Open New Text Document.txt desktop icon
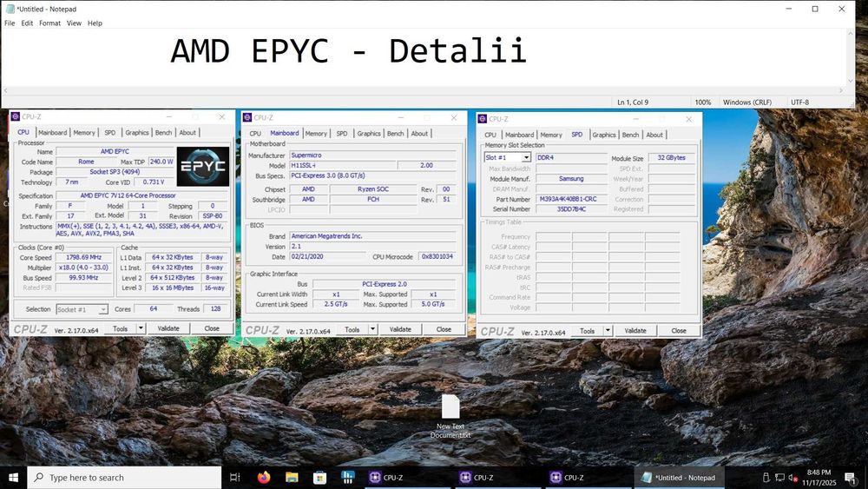The width and height of the screenshot is (868, 489). pyautogui.click(x=450, y=416)
